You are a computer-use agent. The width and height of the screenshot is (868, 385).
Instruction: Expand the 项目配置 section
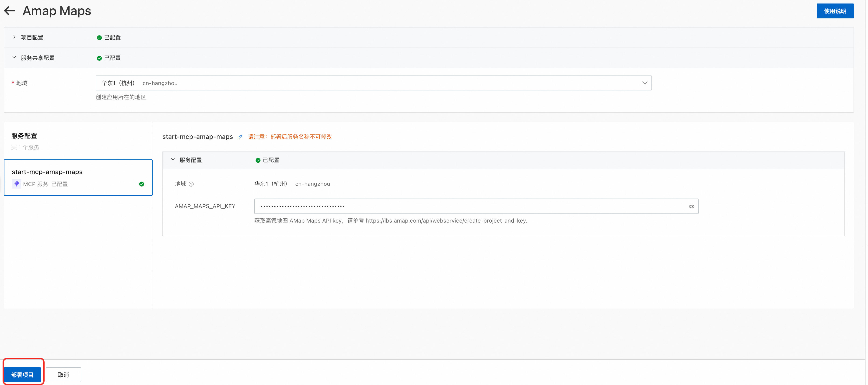coord(14,37)
